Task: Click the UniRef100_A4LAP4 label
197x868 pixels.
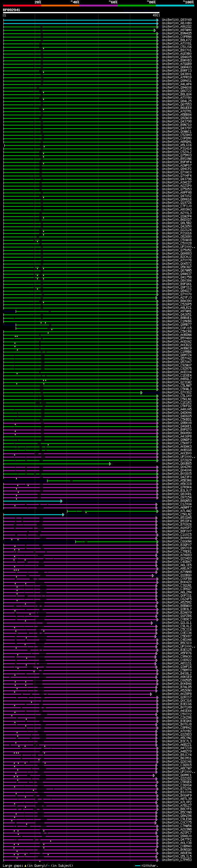Action: pyautogui.click(x=177, y=84)
